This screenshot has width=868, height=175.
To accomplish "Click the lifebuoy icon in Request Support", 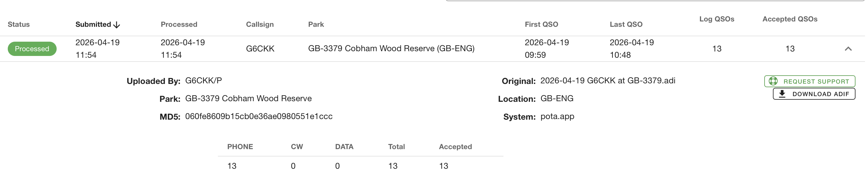I will click(x=773, y=81).
